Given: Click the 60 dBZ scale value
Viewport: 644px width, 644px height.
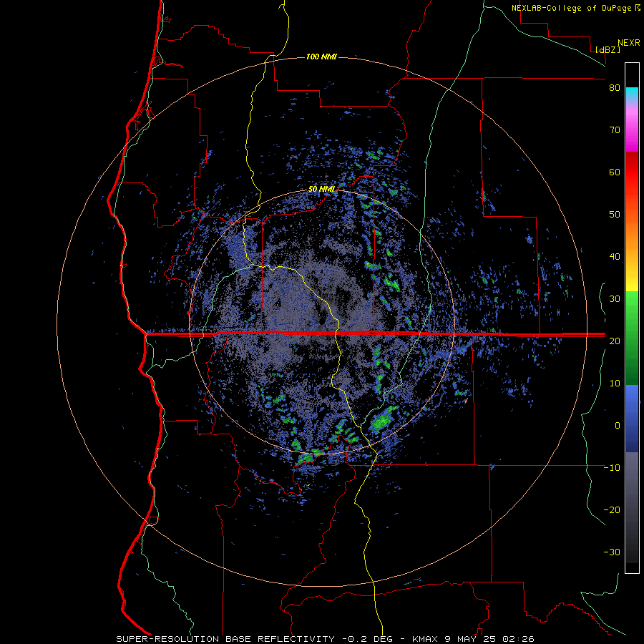Looking at the screenshot, I should 615,172.
